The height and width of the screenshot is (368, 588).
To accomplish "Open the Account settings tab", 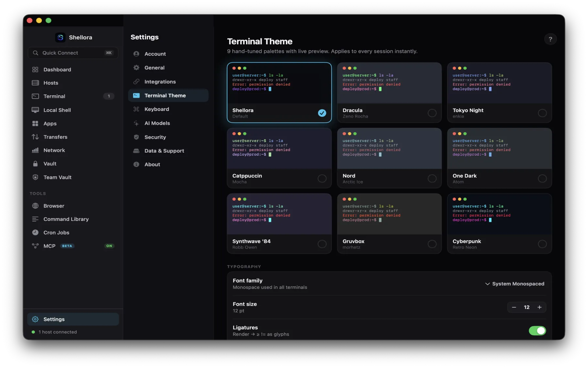I will [168, 54].
